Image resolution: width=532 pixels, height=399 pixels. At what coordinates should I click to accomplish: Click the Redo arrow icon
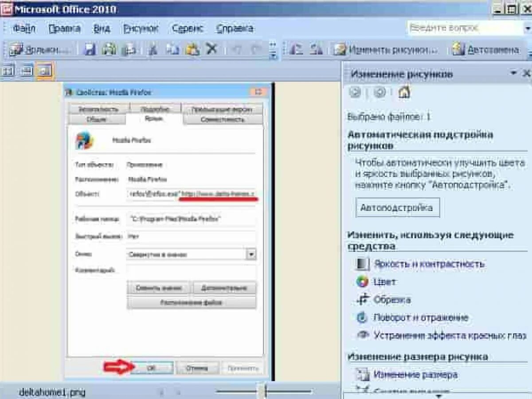pyautogui.click(x=256, y=49)
